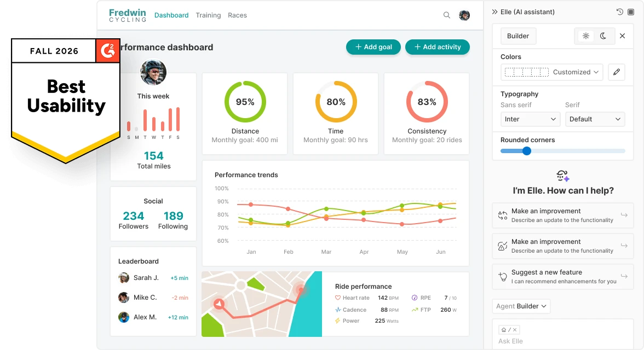Click the square panel layout icon
This screenshot has height=350, width=644.
point(631,12)
